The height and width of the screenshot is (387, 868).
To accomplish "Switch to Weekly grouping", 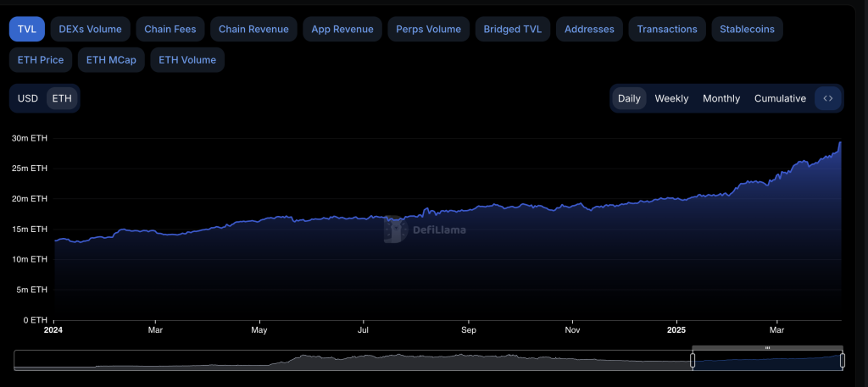I will pos(671,98).
